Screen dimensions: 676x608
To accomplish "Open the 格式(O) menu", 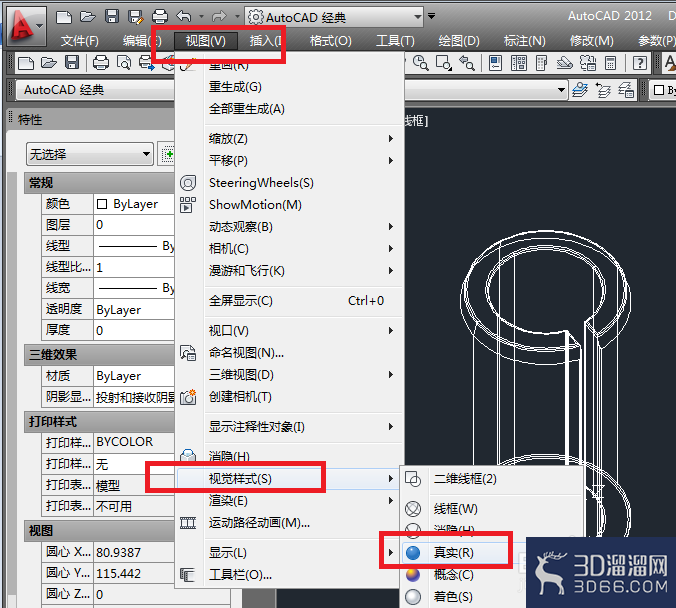I will 331,41.
